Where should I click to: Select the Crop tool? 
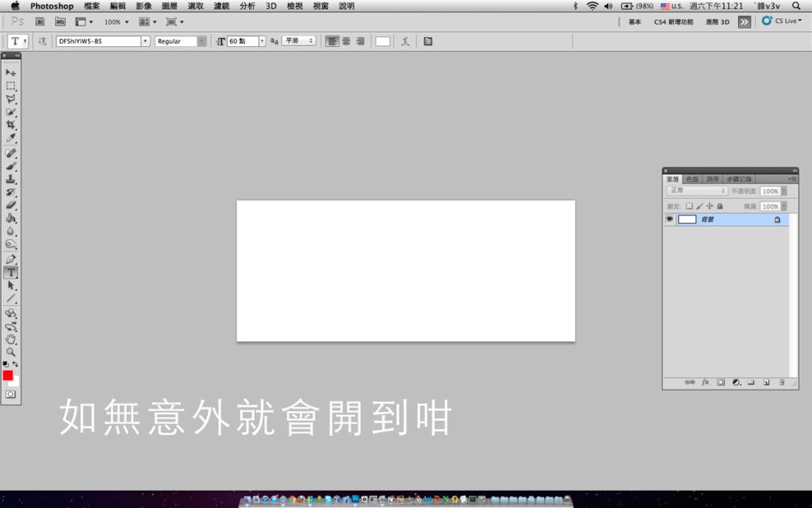coord(11,125)
